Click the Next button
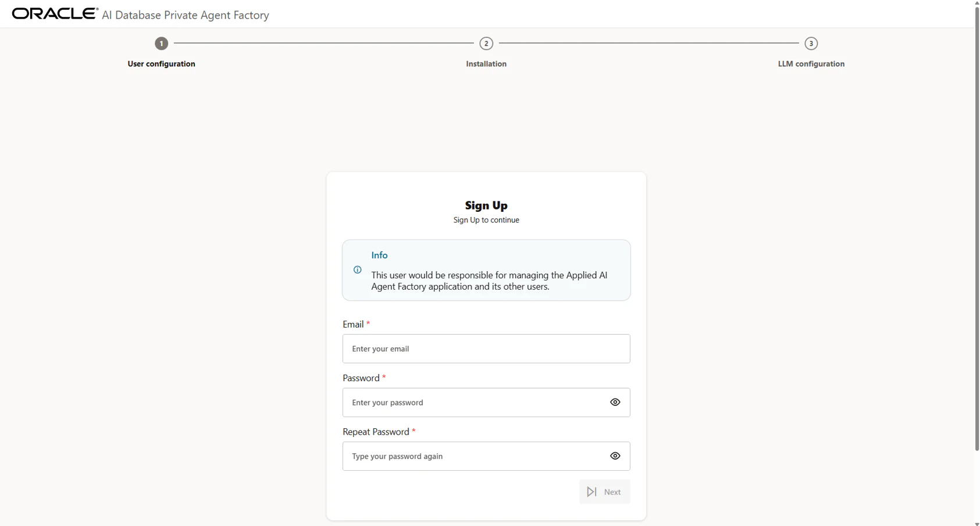Image resolution: width=980 pixels, height=526 pixels. point(604,492)
